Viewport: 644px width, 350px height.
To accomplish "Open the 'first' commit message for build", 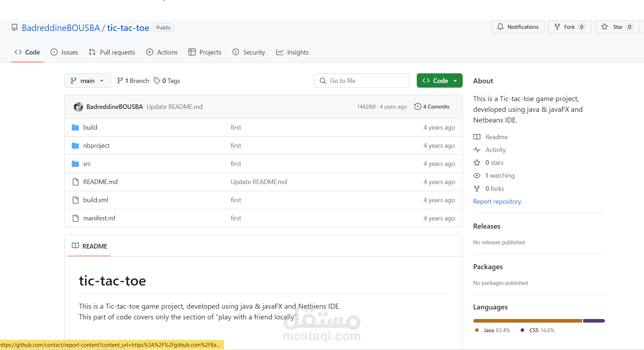I will click(236, 127).
